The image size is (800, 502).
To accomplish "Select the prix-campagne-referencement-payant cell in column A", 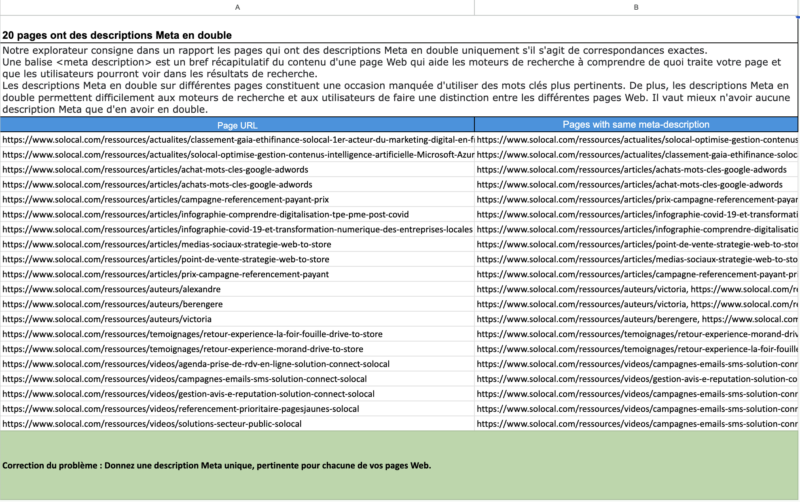I will (237, 274).
